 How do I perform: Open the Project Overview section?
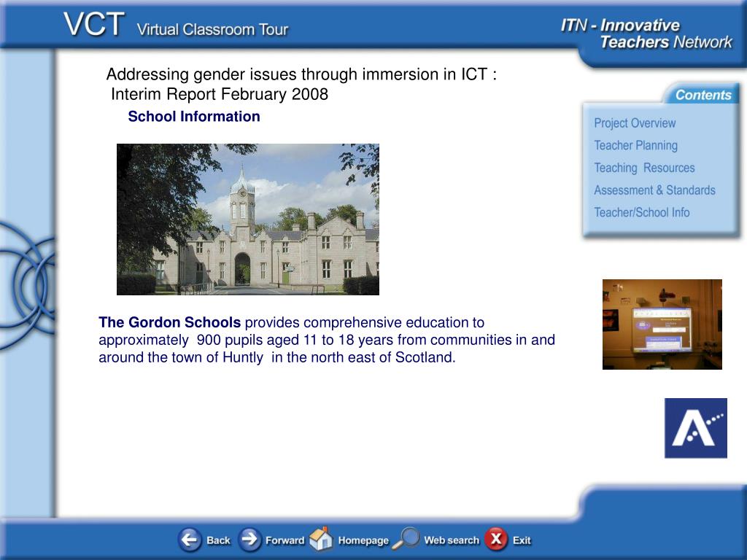[635, 122]
